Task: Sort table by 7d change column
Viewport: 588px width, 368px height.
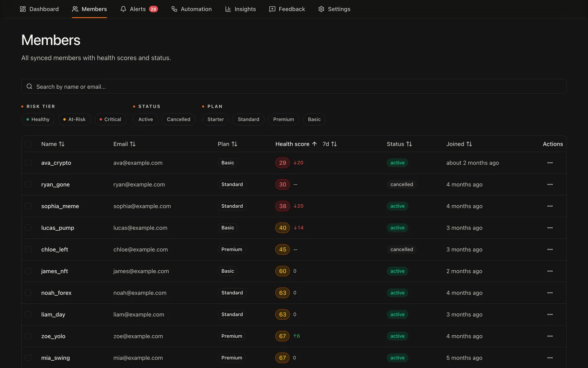Action: coord(330,144)
